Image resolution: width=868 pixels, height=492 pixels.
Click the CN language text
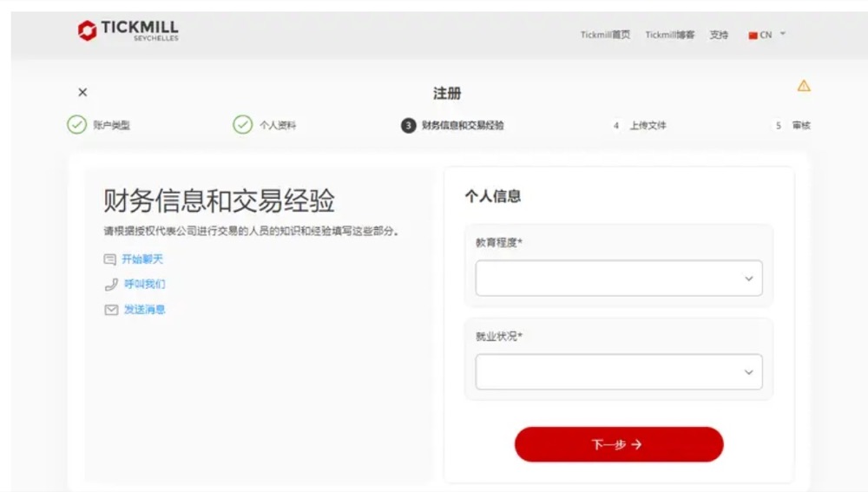click(x=766, y=35)
